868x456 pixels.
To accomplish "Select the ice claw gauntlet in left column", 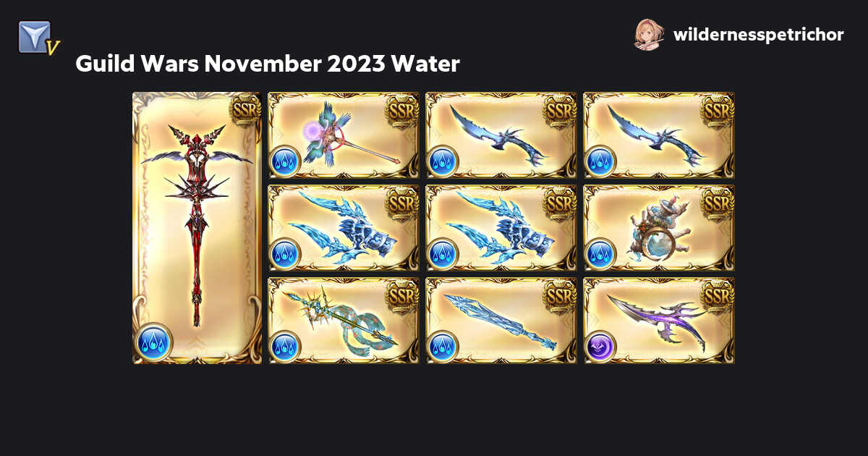I will coord(344,227).
